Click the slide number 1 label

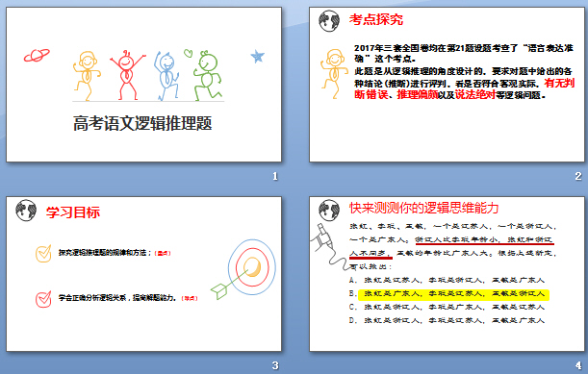pyautogui.click(x=275, y=176)
